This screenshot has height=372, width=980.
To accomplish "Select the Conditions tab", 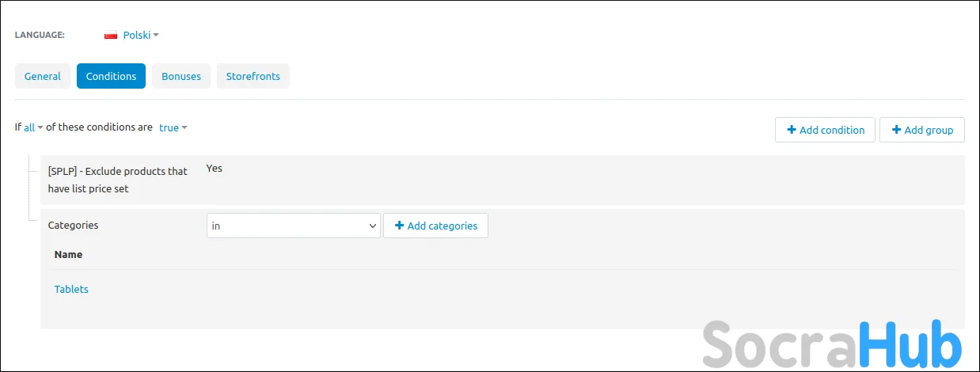I will [111, 76].
